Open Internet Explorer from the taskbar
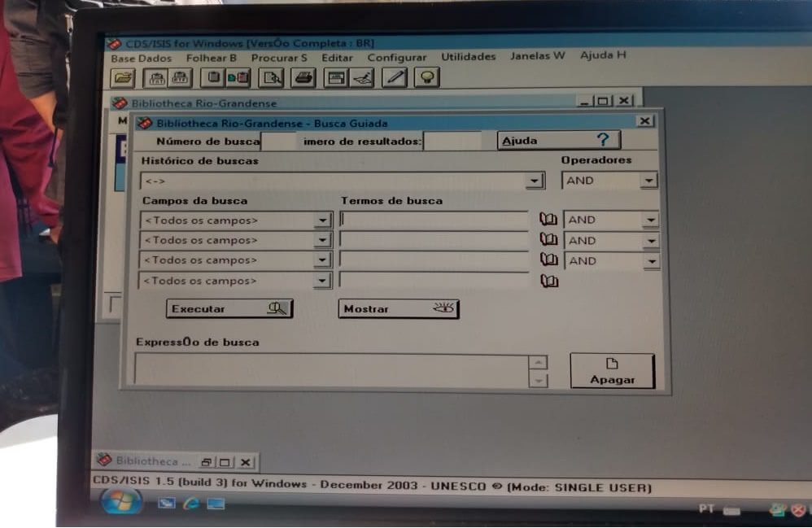 tap(191, 503)
